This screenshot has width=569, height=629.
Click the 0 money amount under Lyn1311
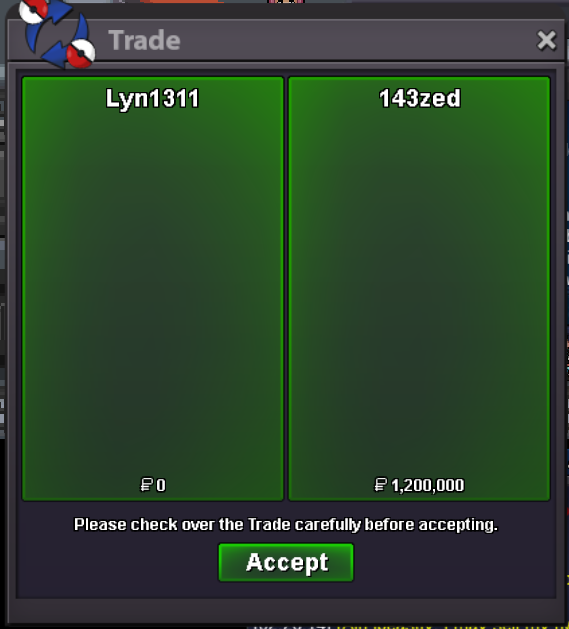coord(161,485)
